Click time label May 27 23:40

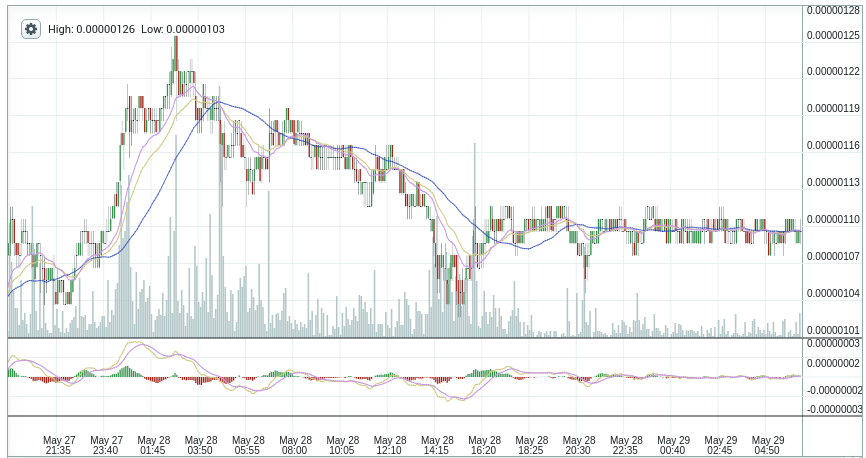[x=106, y=445]
